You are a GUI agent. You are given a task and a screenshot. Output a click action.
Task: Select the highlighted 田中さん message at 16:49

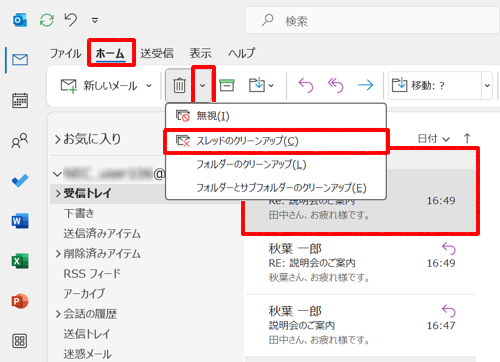[x=361, y=200]
